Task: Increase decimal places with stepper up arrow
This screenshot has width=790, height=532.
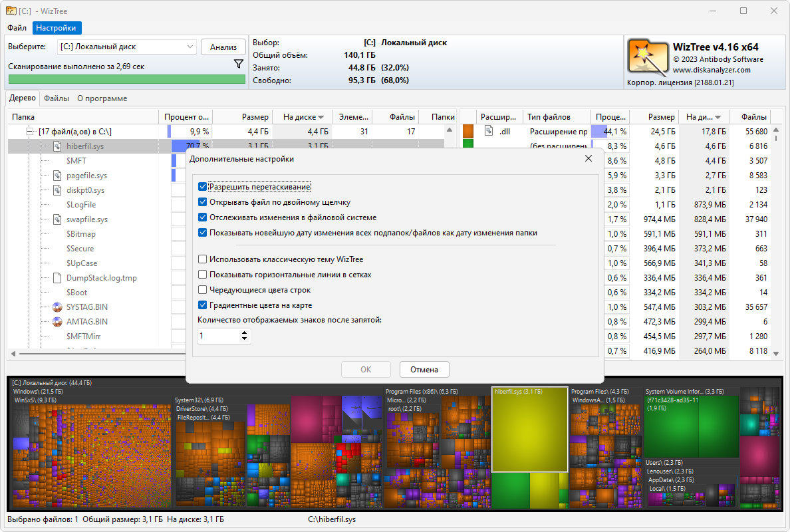Action: (x=244, y=332)
